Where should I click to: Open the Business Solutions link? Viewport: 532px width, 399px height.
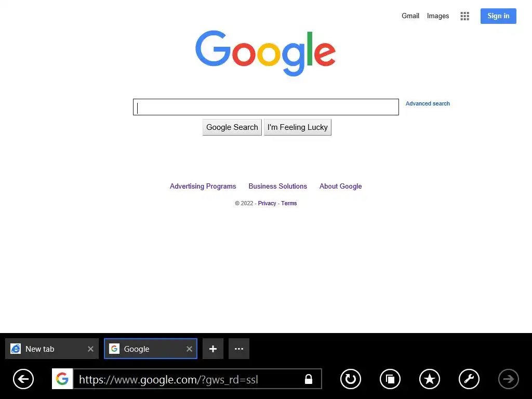tap(278, 187)
